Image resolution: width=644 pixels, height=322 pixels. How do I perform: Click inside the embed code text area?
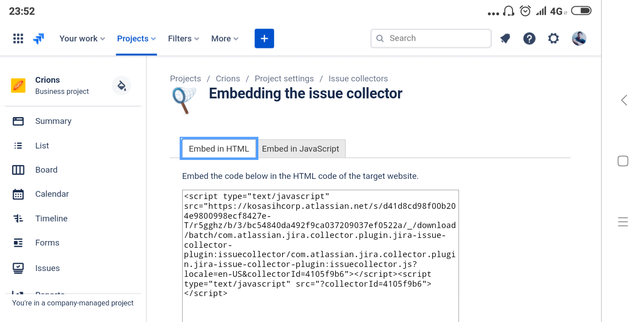(x=321, y=256)
